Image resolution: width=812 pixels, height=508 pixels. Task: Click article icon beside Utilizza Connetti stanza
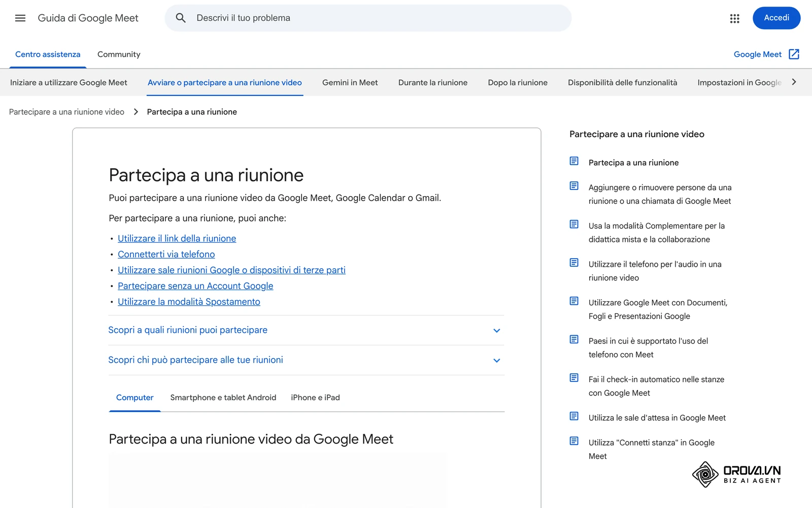tap(574, 441)
